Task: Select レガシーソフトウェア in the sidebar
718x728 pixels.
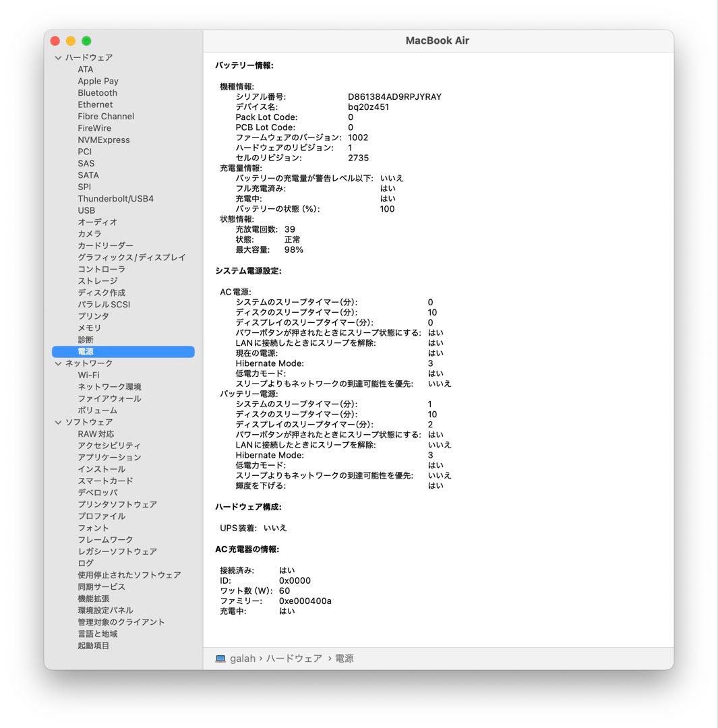Action: click(117, 551)
